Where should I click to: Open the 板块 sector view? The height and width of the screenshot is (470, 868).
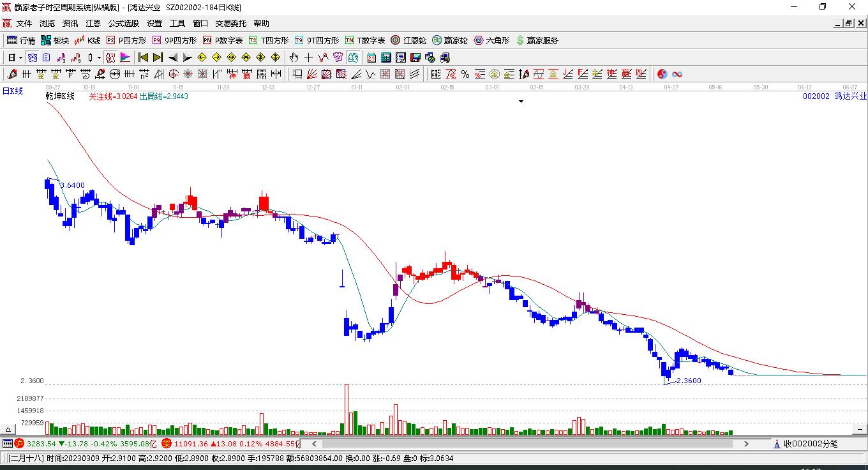(55, 40)
